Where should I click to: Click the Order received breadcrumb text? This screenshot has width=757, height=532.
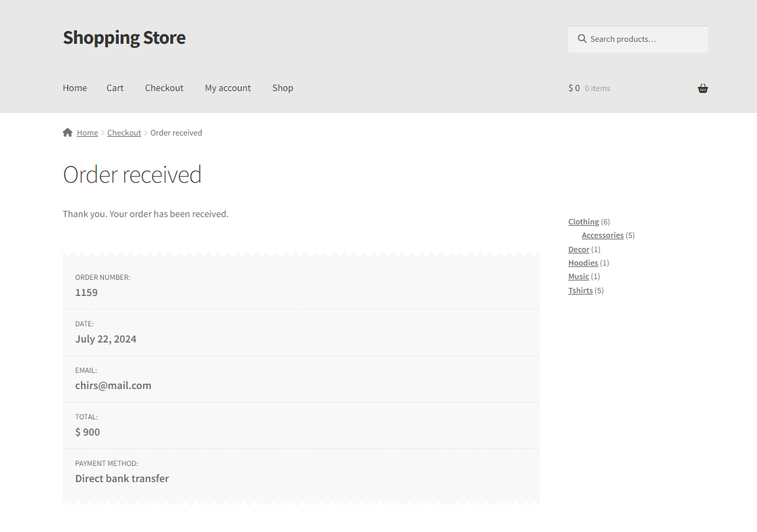[176, 133]
